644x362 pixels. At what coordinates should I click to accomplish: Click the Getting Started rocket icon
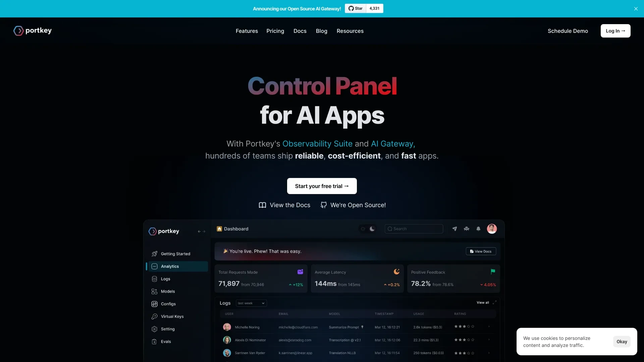pos(154,254)
